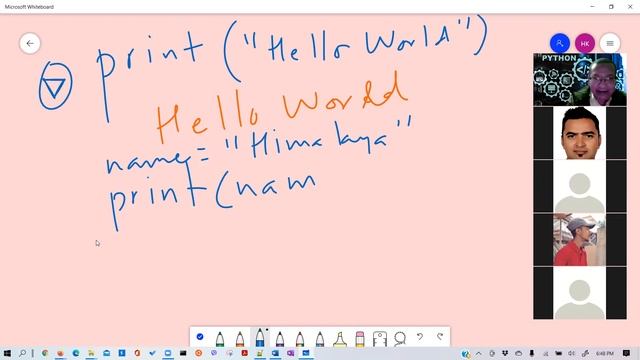This screenshot has width=640, height=360.
Task: Select the purple pen
Action: [280, 339]
